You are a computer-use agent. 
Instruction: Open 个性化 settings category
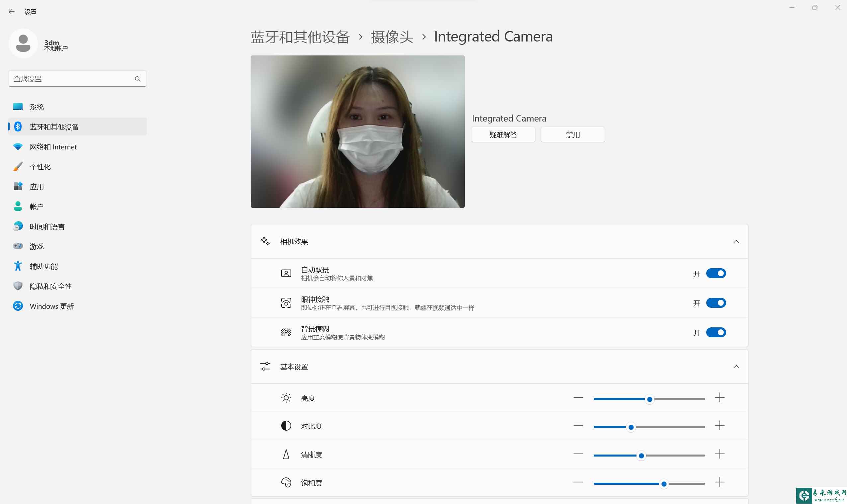[x=77, y=166]
